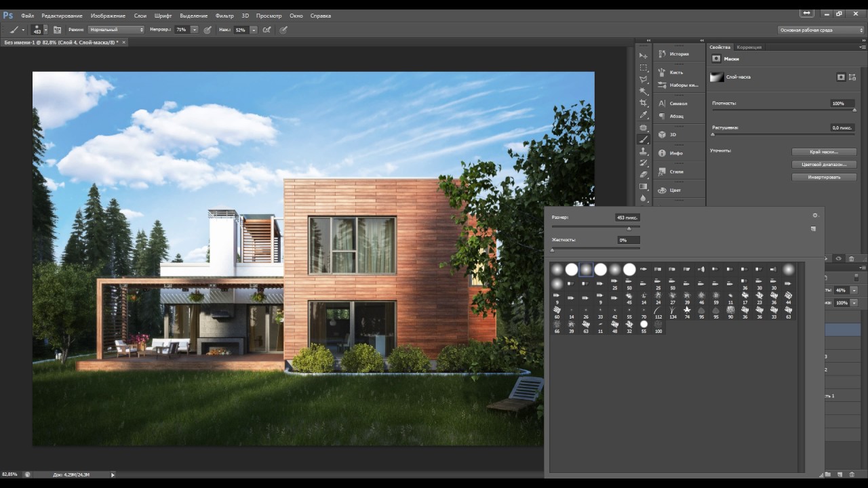Click the Плотность density slider handle

point(854,110)
